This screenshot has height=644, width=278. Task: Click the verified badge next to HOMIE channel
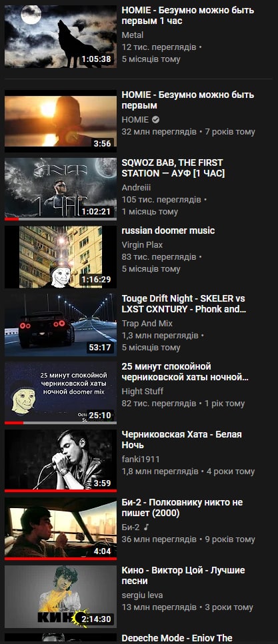coord(155,120)
